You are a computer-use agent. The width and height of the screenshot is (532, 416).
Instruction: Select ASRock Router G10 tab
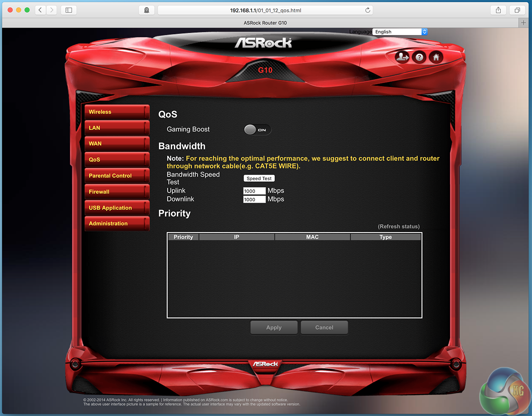(x=265, y=23)
